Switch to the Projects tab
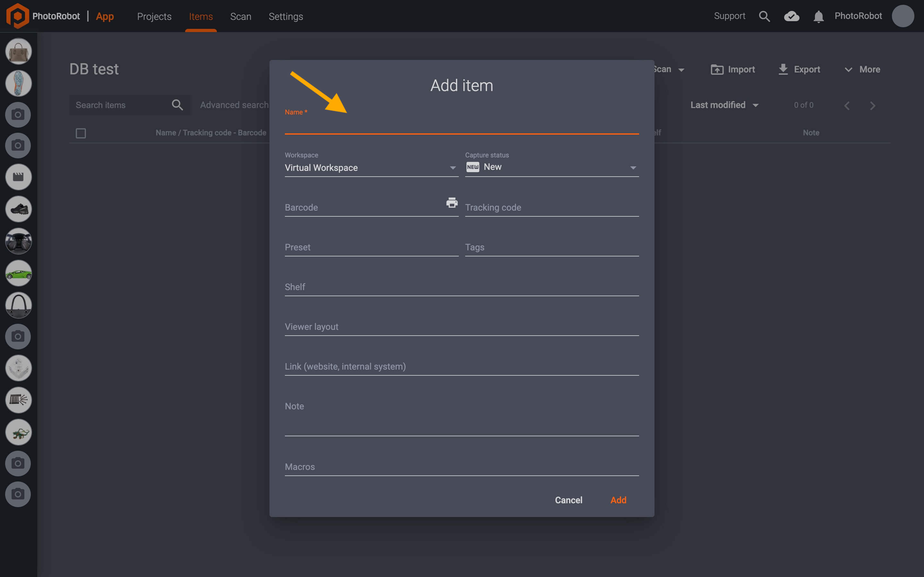This screenshot has height=577, width=924. pos(154,16)
